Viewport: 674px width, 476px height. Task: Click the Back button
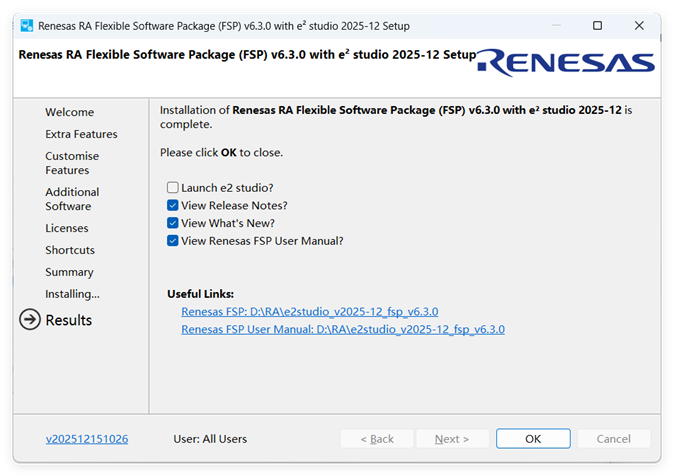(377, 439)
